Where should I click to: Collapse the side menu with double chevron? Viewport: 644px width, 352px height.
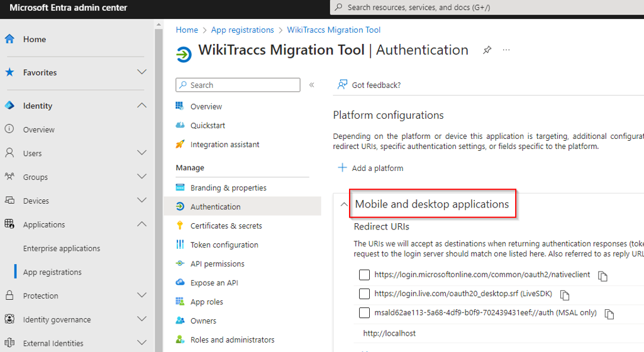click(312, 85)
